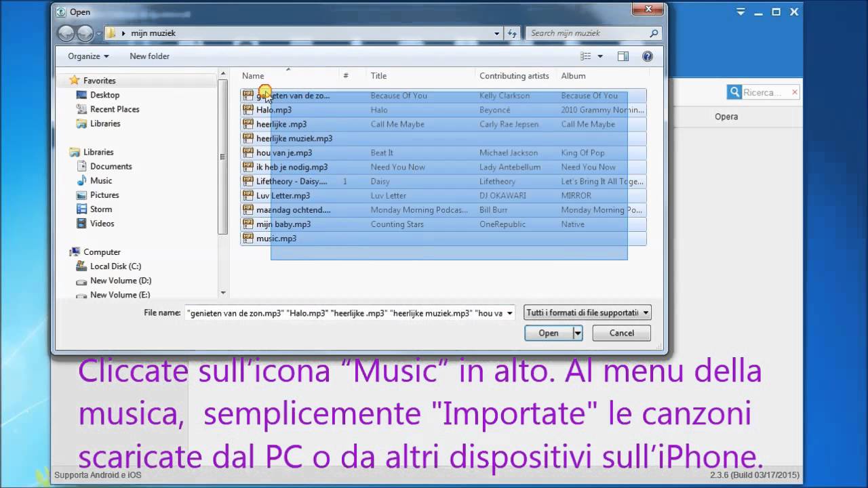This screenshot has height=488, width=868.
Task: Click the Ricerca field in background window
Action: [x=766, y=92]
